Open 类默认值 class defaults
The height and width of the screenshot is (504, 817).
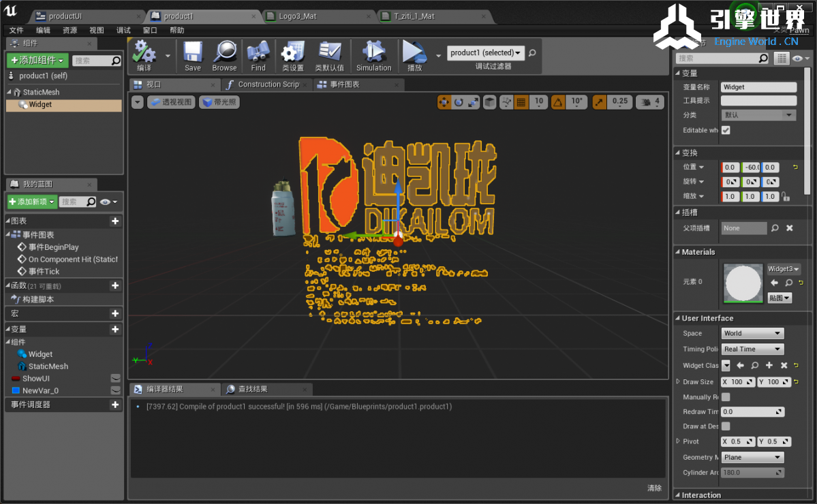(329, 56)
